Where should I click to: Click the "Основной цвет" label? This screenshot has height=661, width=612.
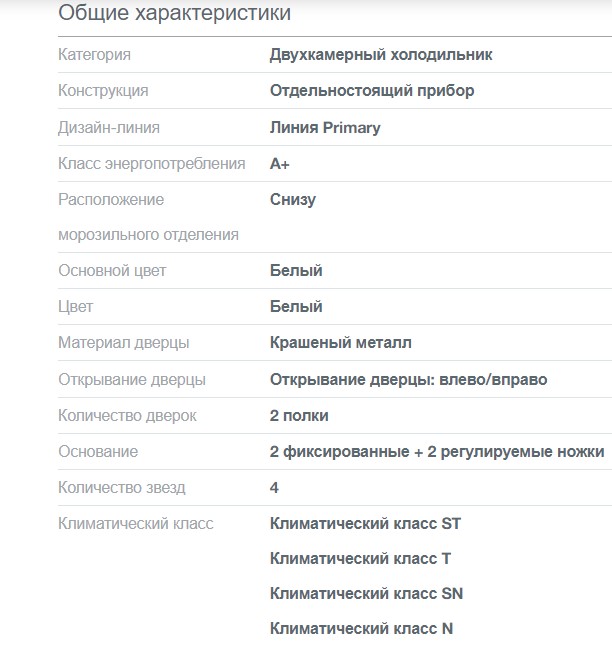[112, 271]
